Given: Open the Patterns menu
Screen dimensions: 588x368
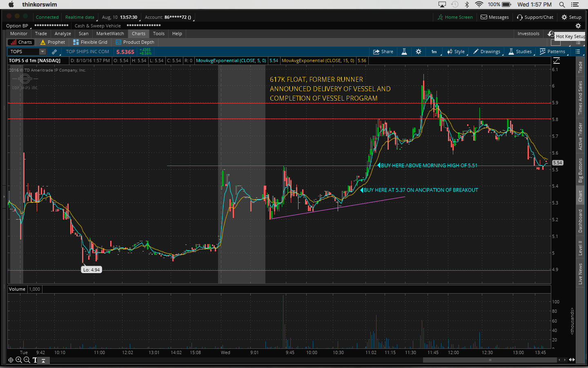Looking at the screenshot, I should [x=553, y=52].
